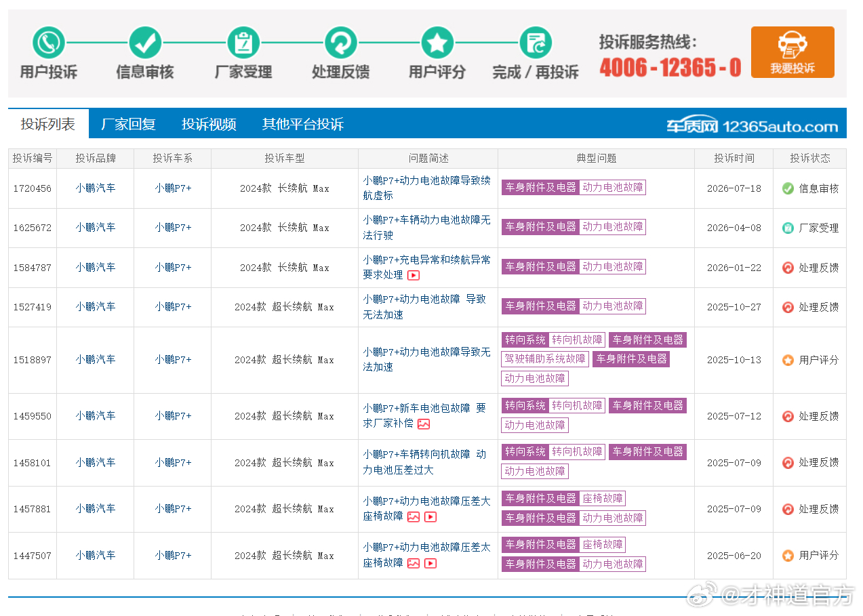Open complaint 小鹏P7+充电异常和续航异常要求处理
The width and height of the screenshot is (863, 616).
coord(426,267)
